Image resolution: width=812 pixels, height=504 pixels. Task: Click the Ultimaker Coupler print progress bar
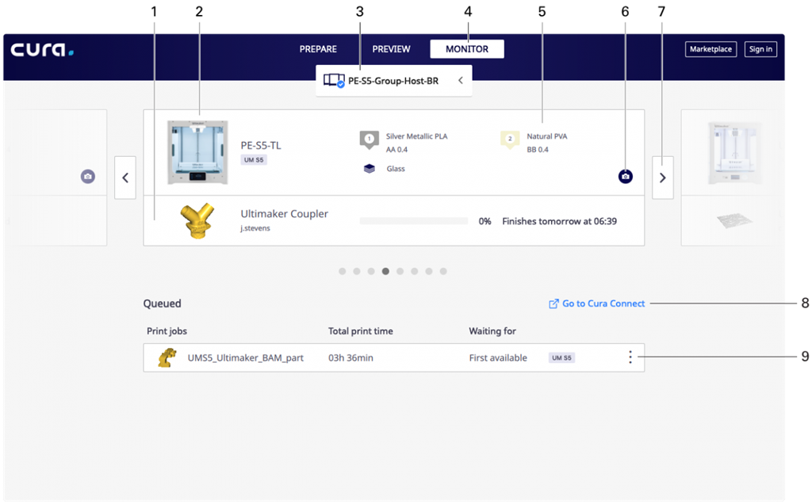coord(414,221)
